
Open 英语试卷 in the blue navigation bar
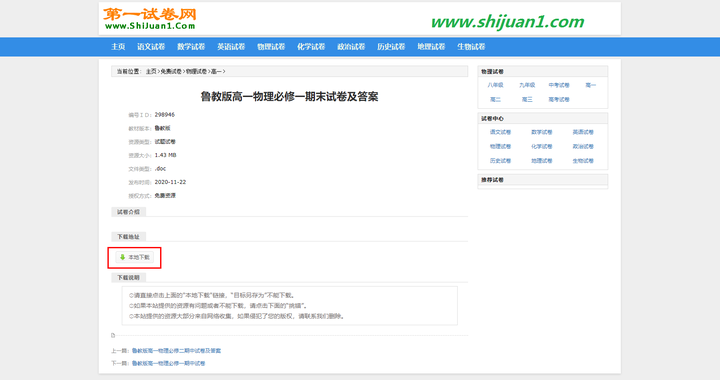(231, 47)
